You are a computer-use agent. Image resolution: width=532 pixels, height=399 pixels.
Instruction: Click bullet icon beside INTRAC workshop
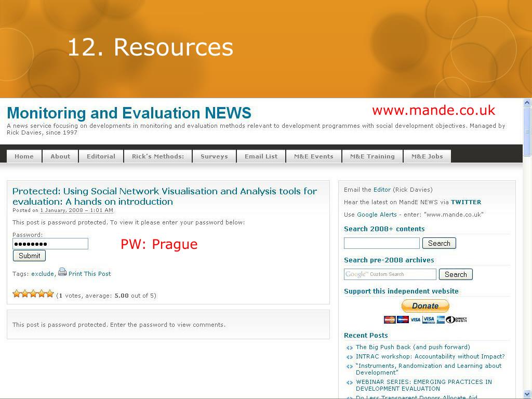350,357
